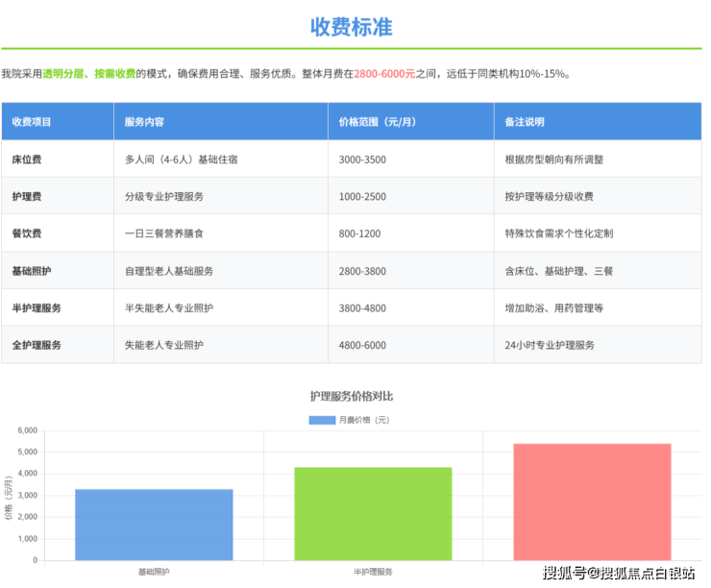The height and width of the screenshot is (588, 711).
Task: Select the 床位费 row label
Action: 26,159
